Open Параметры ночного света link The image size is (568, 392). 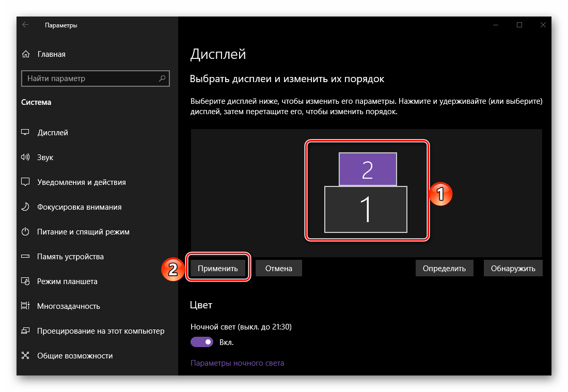pyautogui.click(x=237, y=363)
